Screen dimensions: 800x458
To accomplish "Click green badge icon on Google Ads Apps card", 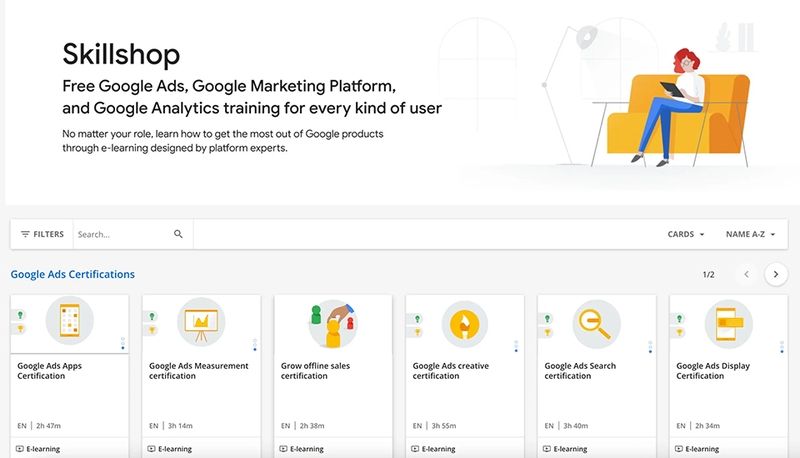I will click(x=20, y=315).
